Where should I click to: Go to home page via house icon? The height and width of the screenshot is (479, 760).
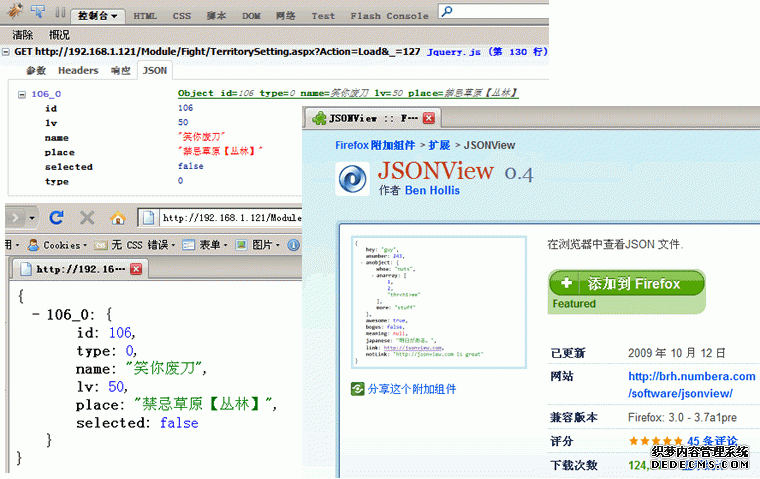click(x=117, y=217)
